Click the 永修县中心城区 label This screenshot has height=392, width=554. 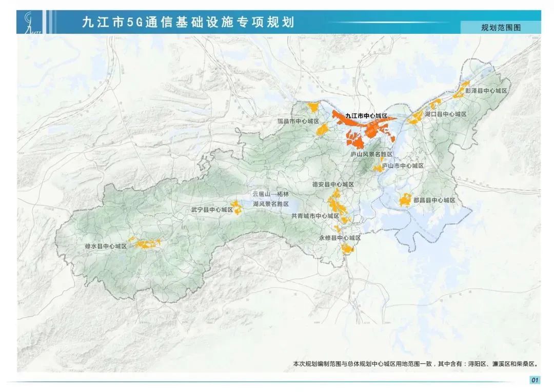click(x=340, y=238)
